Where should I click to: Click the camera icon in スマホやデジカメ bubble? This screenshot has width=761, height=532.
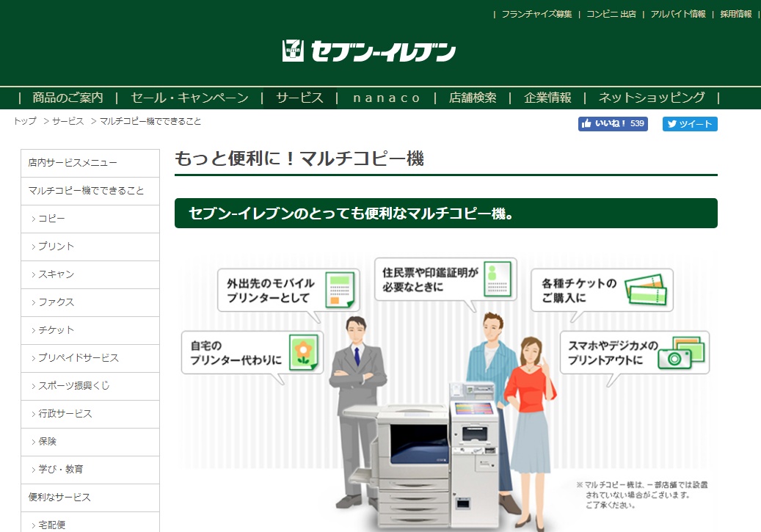tap(680, 353)
